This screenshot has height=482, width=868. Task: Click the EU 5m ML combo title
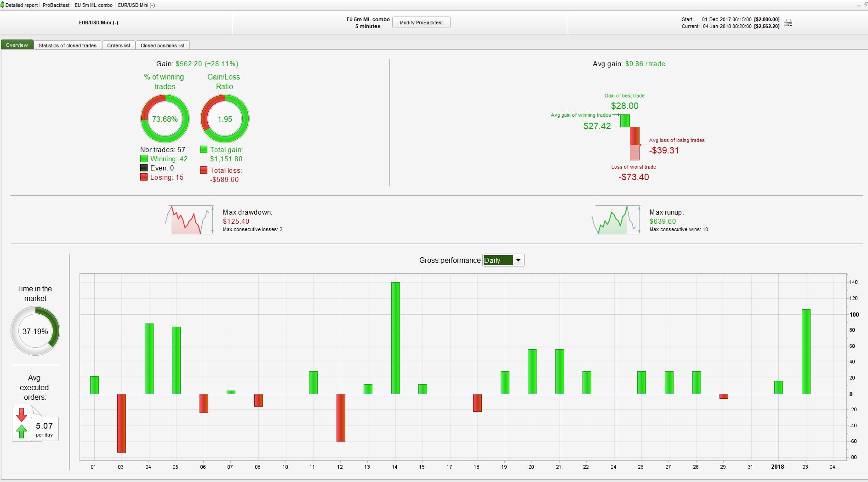tap(368, 19)
